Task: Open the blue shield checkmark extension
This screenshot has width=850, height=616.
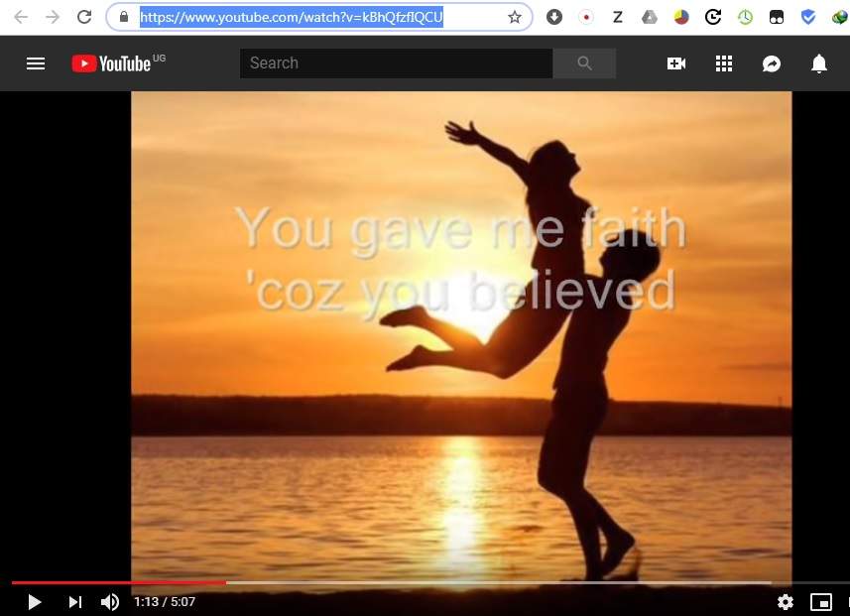Action: pyautogui.click(x=808, y=17)
